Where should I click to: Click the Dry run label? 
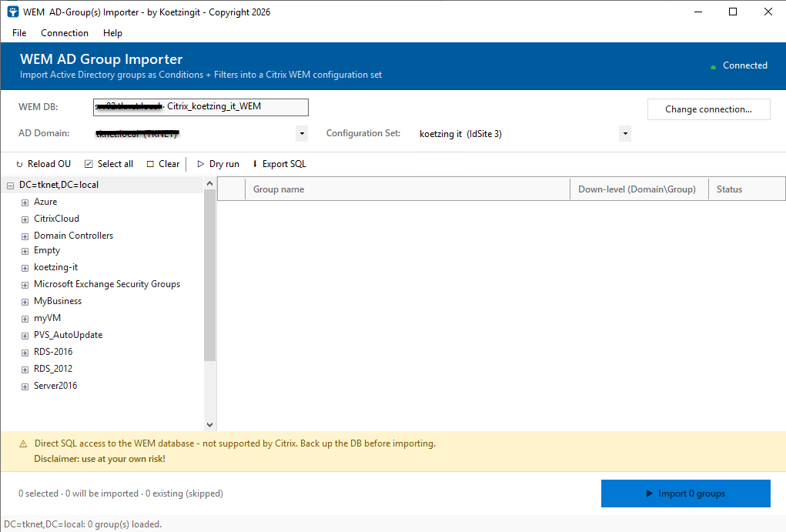[224, 164]
